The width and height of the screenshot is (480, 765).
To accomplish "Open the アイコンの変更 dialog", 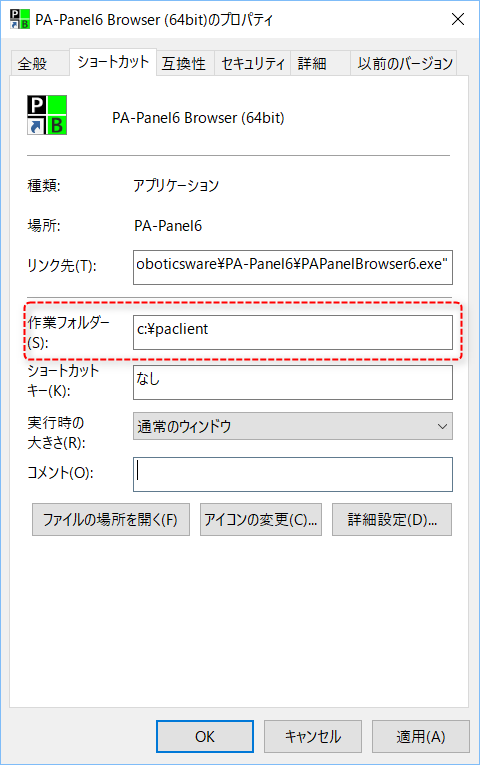I will [261, 520].
